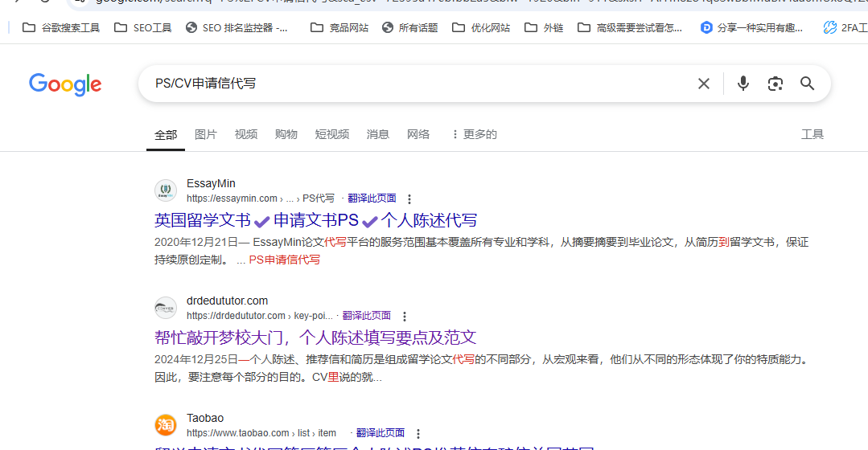Switch to the 视频 tab
The width and height of the screenshot is (868, 450).
point(246,134)
